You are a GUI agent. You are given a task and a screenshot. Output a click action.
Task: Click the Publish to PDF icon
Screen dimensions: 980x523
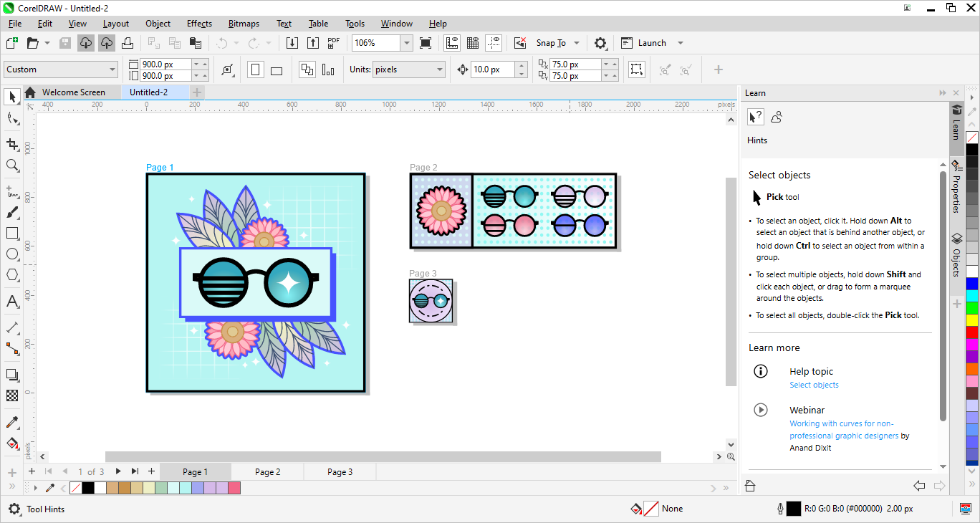pyautogui.click(x=333, y=43)
